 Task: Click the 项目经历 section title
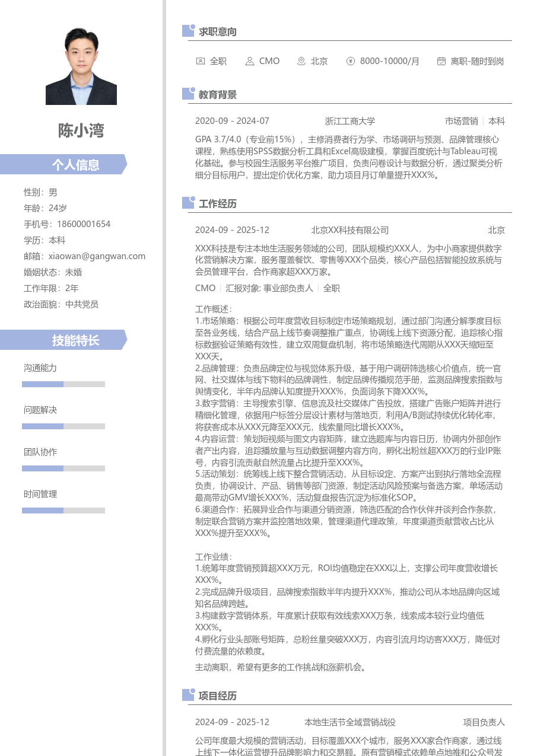point(218,696)
